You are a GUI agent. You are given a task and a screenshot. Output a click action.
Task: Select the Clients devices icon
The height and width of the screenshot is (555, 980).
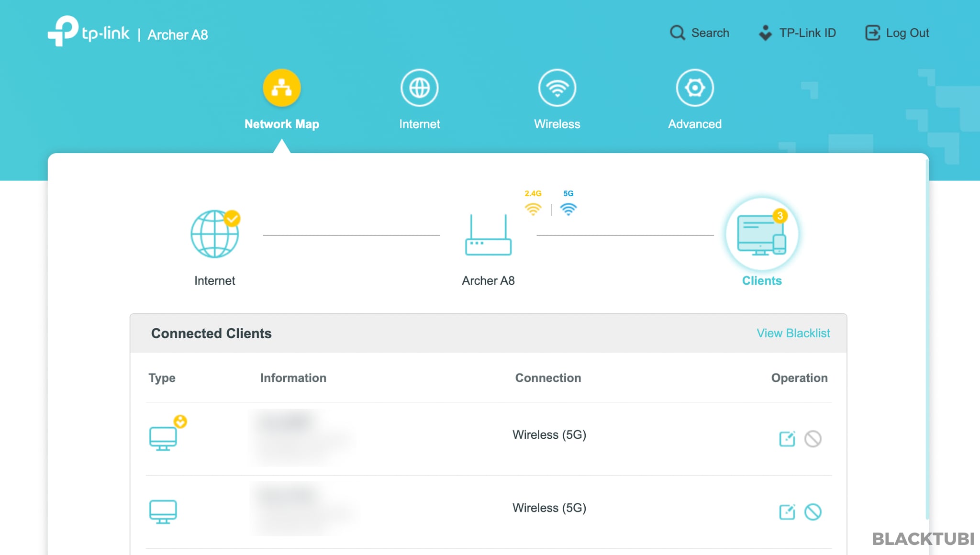pos(761,234)
